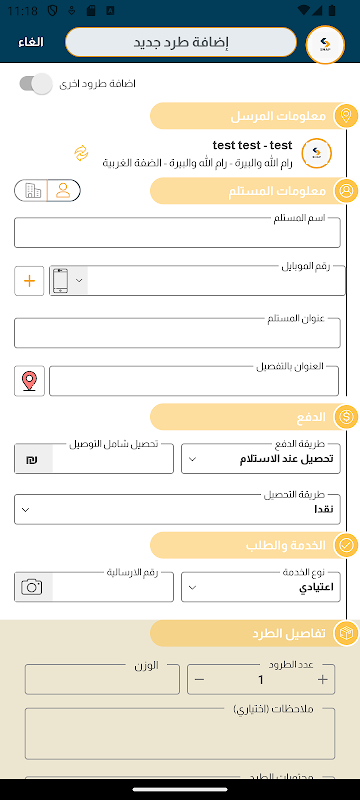Tap the sender profile logo avatar
This screenshot has height=800, width=360.
pos(317,153)
